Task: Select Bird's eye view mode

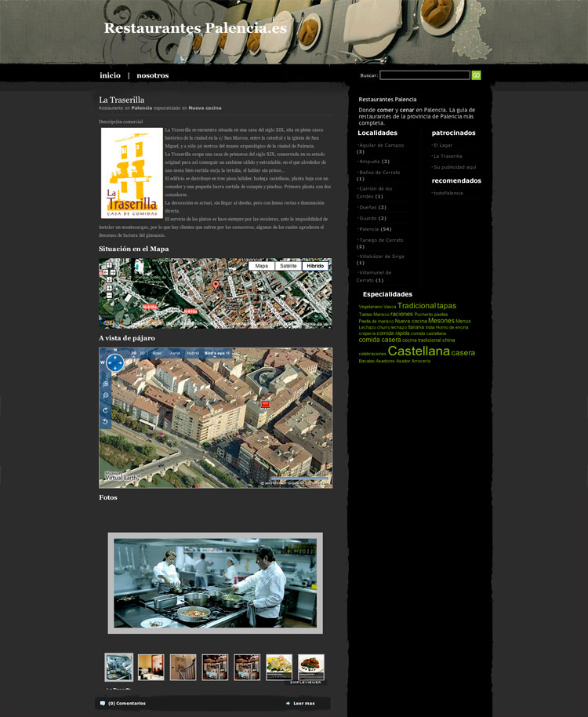Action: 214,353
